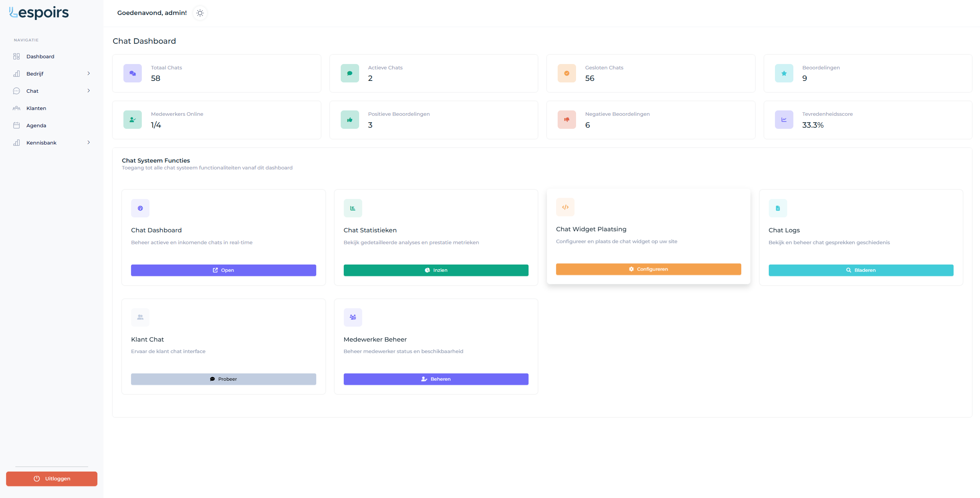Screen dimensions: 980x498
Task: Click the Totaal Chats bubbles icon
Action: [133, 73]
